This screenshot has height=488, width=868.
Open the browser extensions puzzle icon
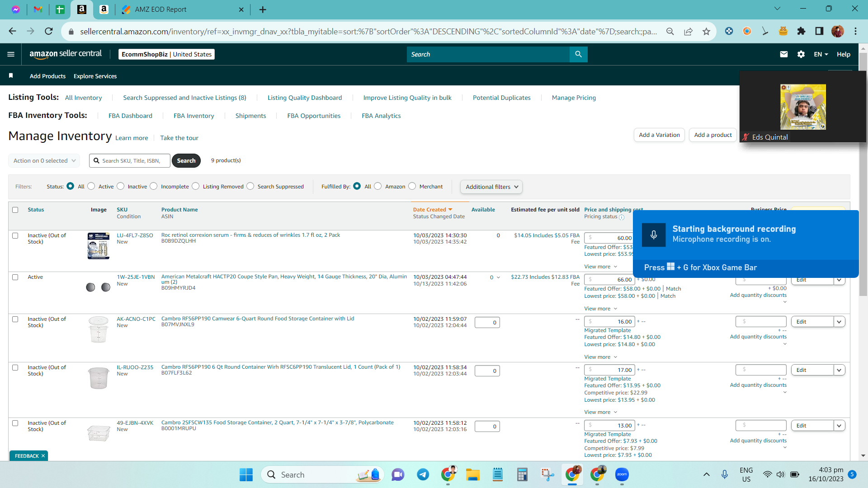click(x=801, y=31)
